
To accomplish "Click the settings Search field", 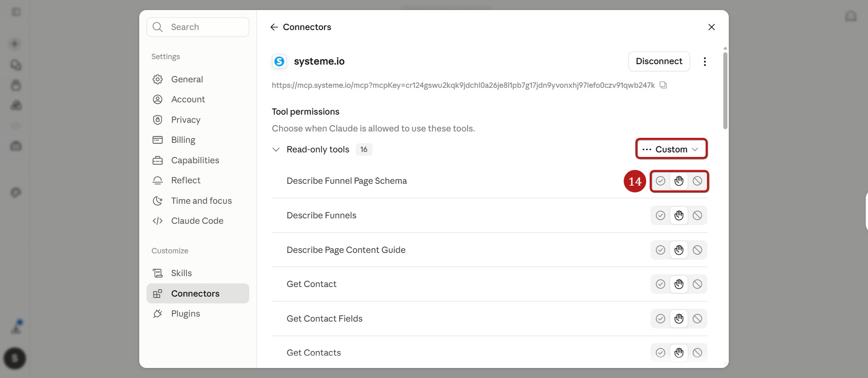I will [x=198, y=27].
